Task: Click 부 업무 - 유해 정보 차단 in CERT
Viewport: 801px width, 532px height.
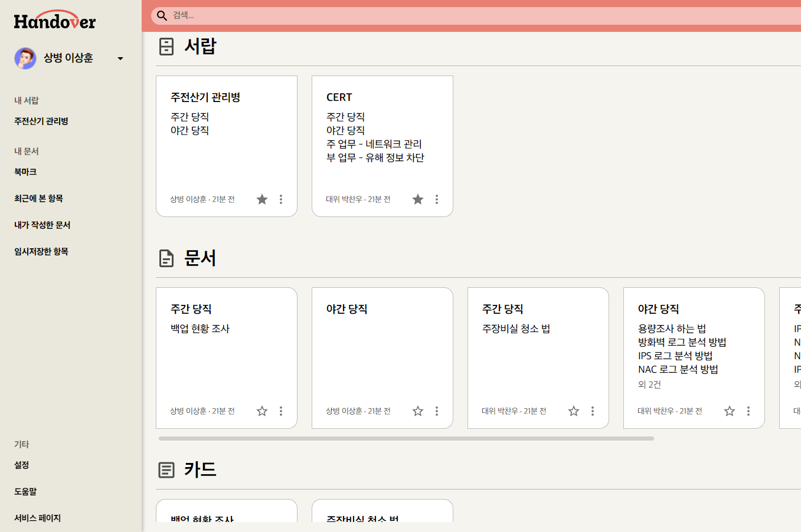Action: (375, 157)
